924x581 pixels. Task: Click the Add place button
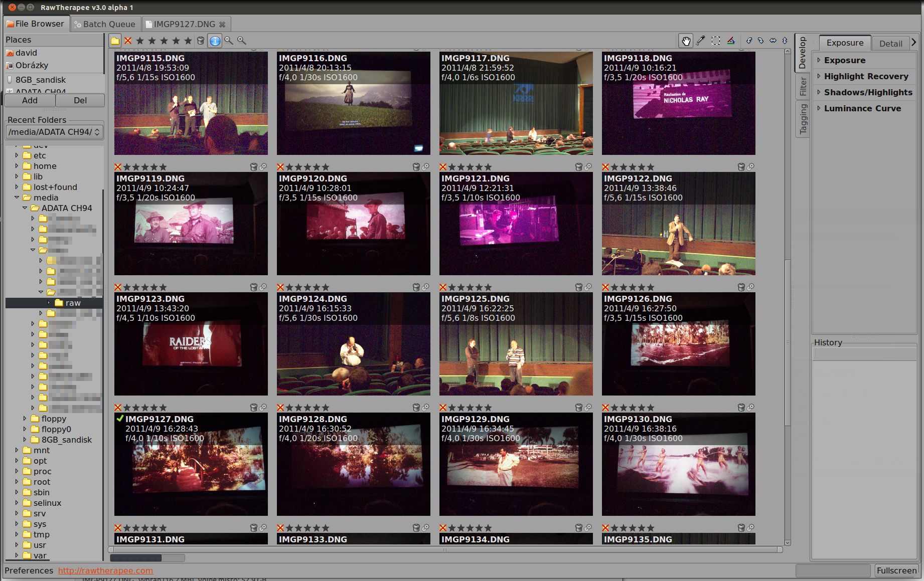coord(30,100)
